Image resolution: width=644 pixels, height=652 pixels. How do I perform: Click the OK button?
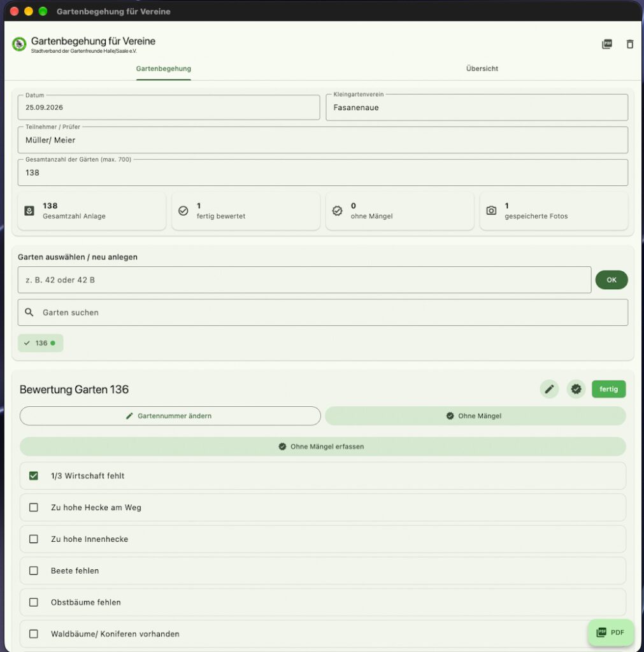pos(612,280)
